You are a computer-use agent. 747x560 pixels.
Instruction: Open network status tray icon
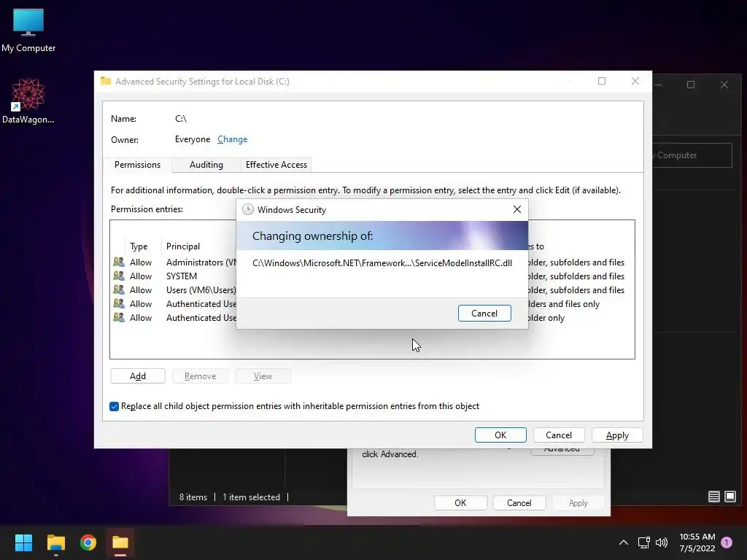(643, 542)
